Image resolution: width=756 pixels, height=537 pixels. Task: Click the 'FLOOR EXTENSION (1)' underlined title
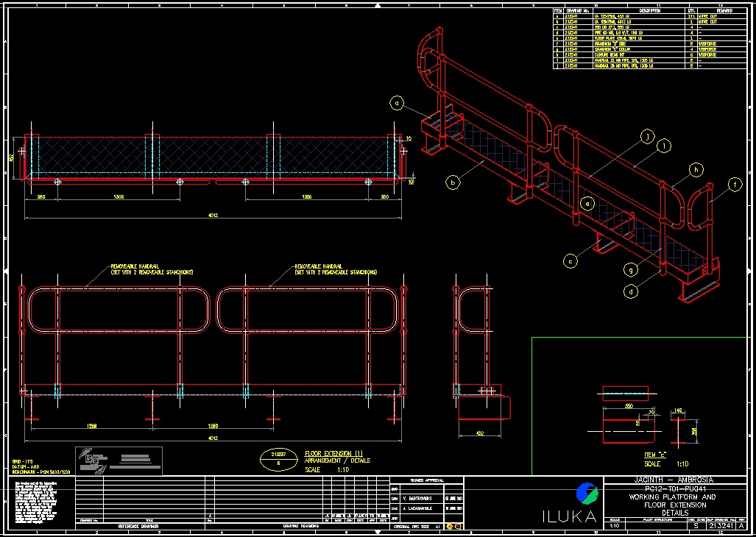pyautogui.click(x=333, y=453)
